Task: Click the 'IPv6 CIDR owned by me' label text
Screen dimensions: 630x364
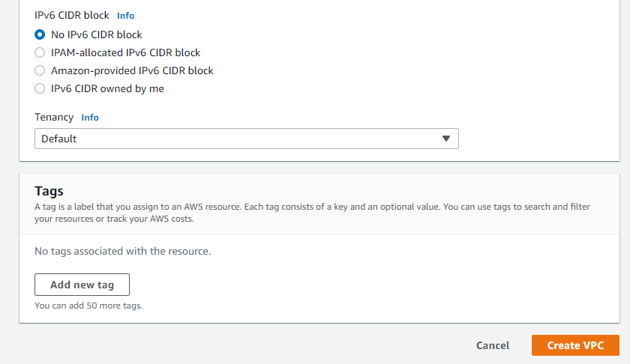Action: tap(107, 88)
